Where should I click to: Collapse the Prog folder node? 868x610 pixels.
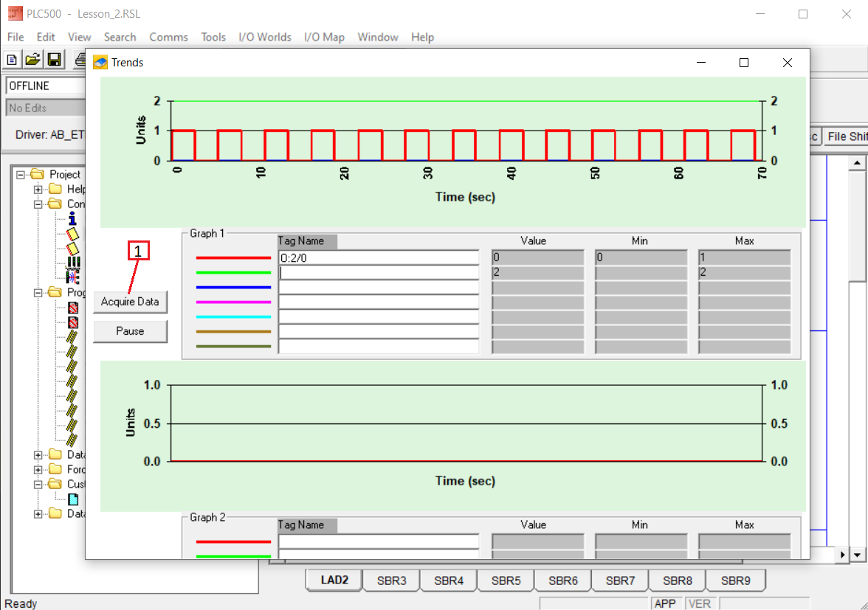tap(38, 293)
